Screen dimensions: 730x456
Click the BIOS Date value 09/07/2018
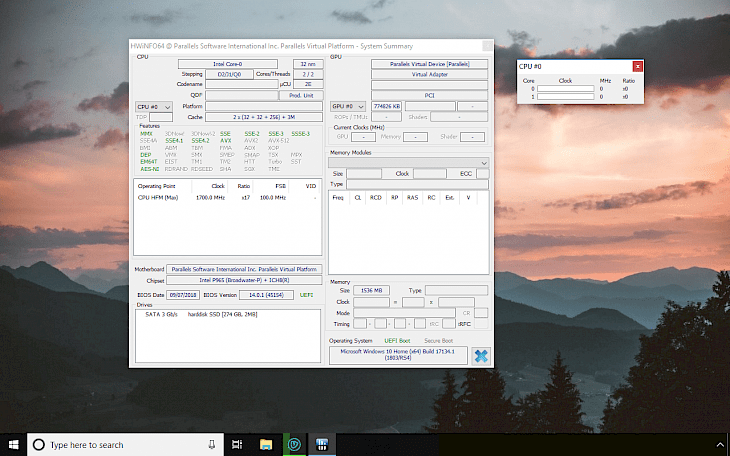(183, 295)
